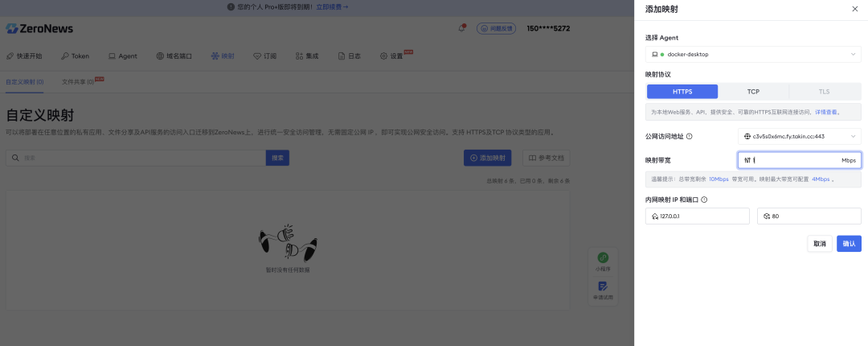
Task: Open the 设置 menu item
Action: pos(391,56)
